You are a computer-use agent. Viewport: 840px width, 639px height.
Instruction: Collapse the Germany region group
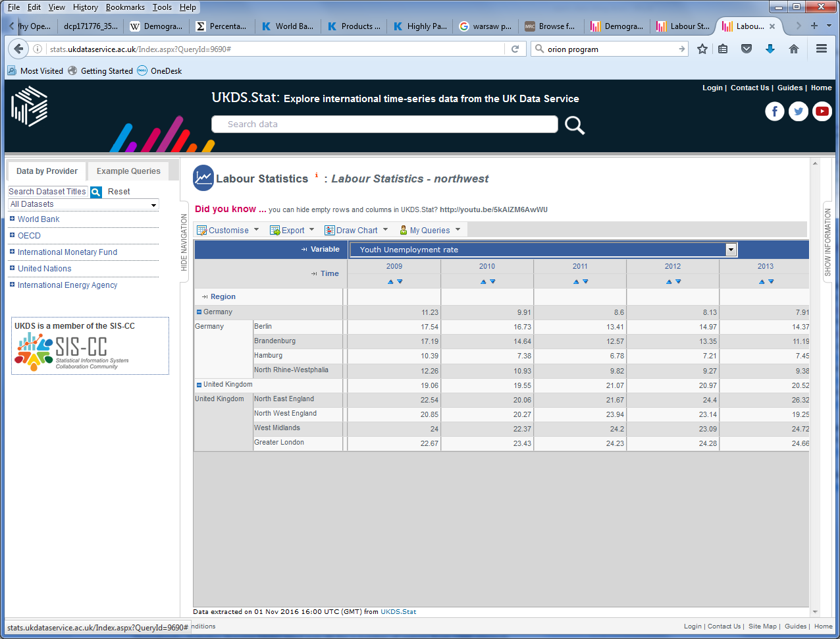(198, 312)
